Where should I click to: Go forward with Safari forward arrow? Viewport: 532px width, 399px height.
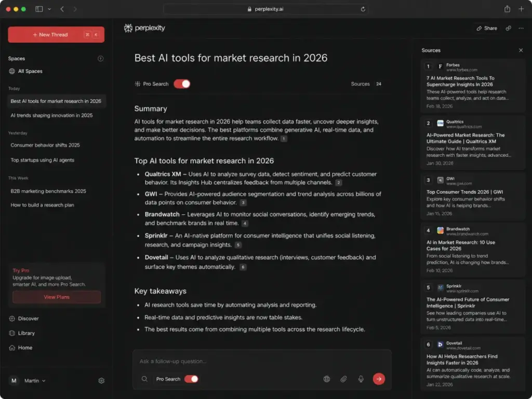(75, 9)
